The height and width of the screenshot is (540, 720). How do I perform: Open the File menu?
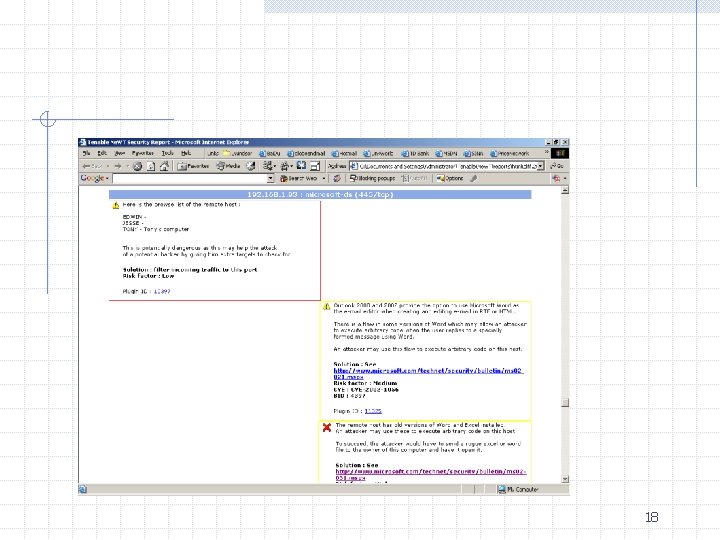coord(86,153)
